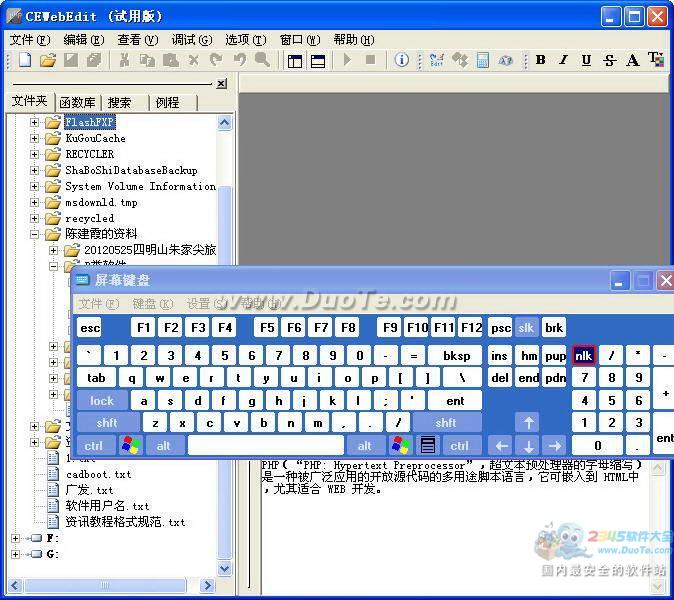Close the left side panel with X
Viewport: 674px width, 600px height.
pos(221,83)
